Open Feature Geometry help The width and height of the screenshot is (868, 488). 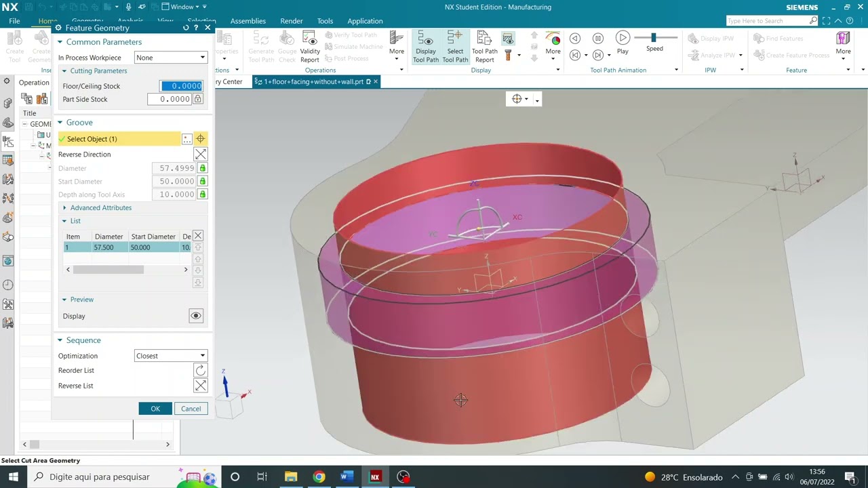pyautogui.click(x=197, y=28)
